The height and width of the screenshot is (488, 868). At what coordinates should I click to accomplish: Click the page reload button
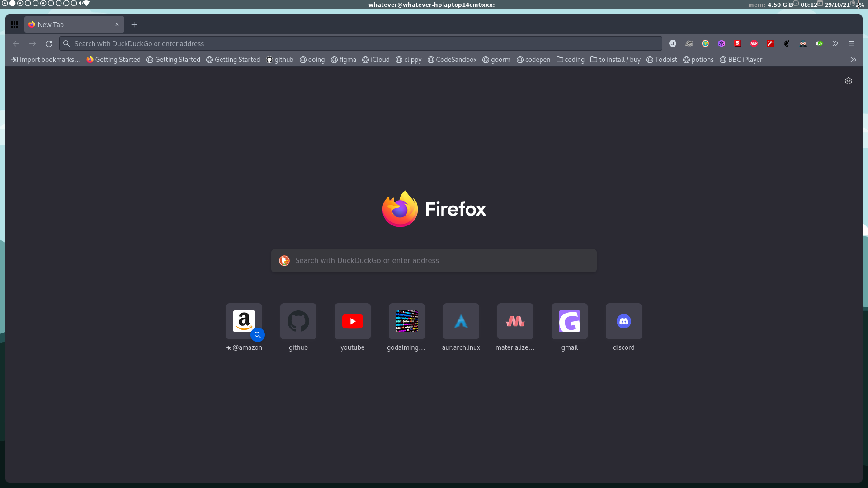pyautogui.click(x=49, y=43)
